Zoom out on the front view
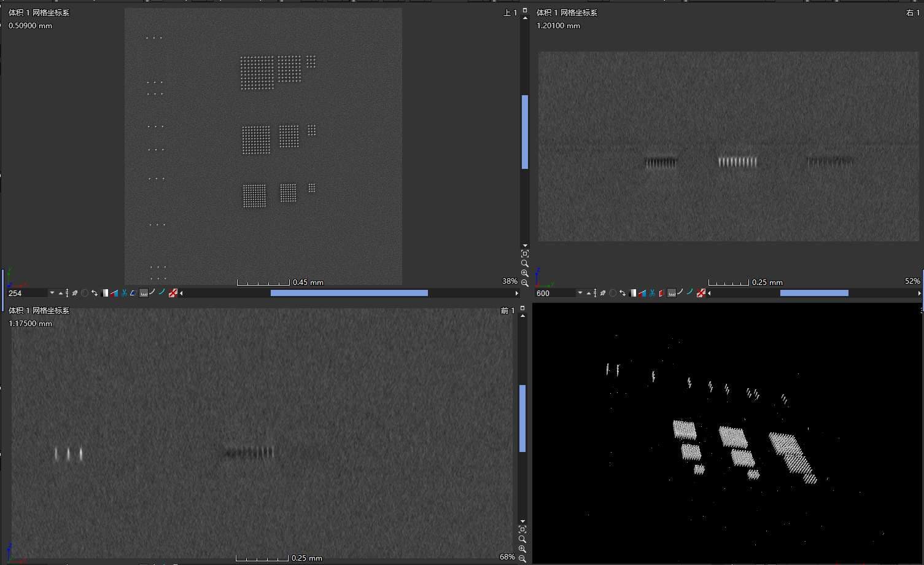924x565 pixels. point(522,558)
